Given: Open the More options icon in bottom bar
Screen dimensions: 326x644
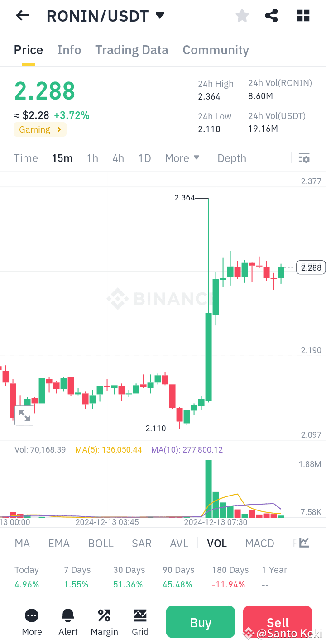Looking at the screenshot, I should coord(32,615).
